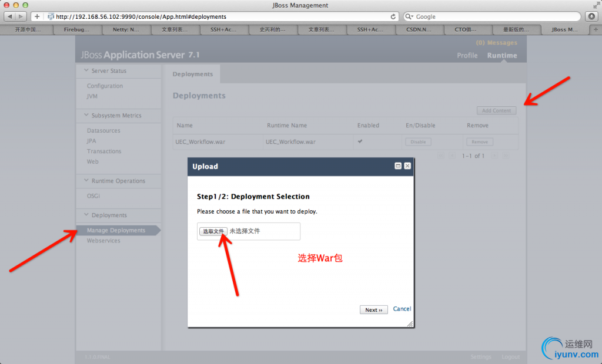Screen dimensions: 602x364
Task: Switch to the Netty: N... browser tab
Action: (x=126, y=29)
